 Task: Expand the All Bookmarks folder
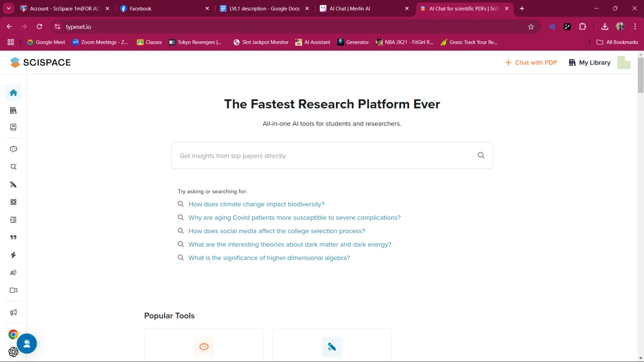pyautogui.click(x=617, y=42)
